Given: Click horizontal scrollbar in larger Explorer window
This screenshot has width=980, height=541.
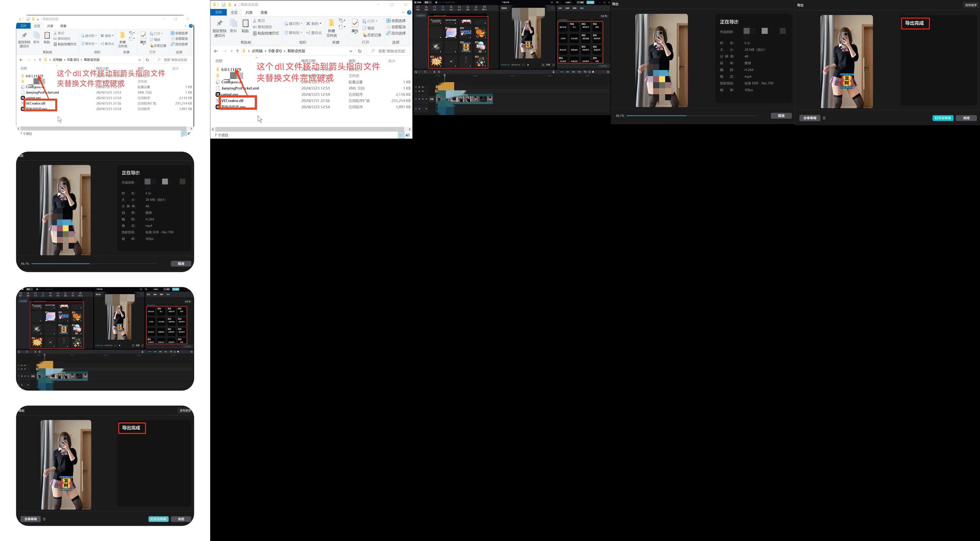Looking at the screenshot, I should (x=309, y=129).
